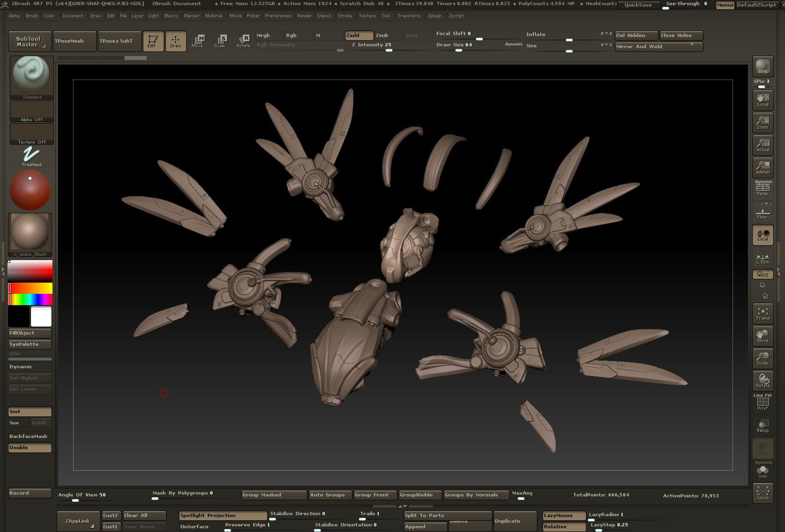Viewport: 785px width, 532px height.
Task: Open the Stroke menu
Action: pos(345,16)
